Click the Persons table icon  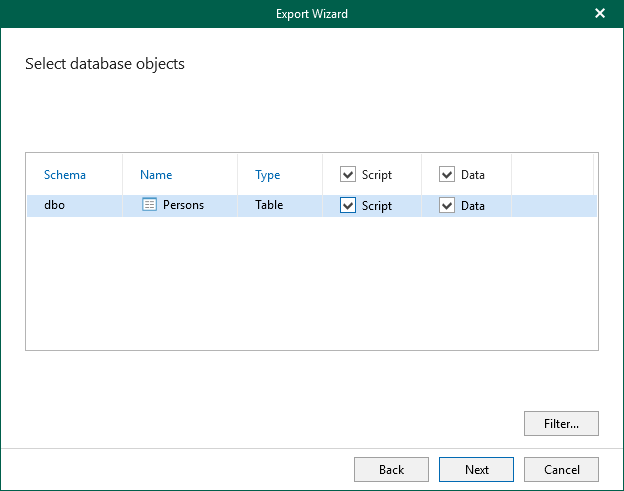point(150,205)
